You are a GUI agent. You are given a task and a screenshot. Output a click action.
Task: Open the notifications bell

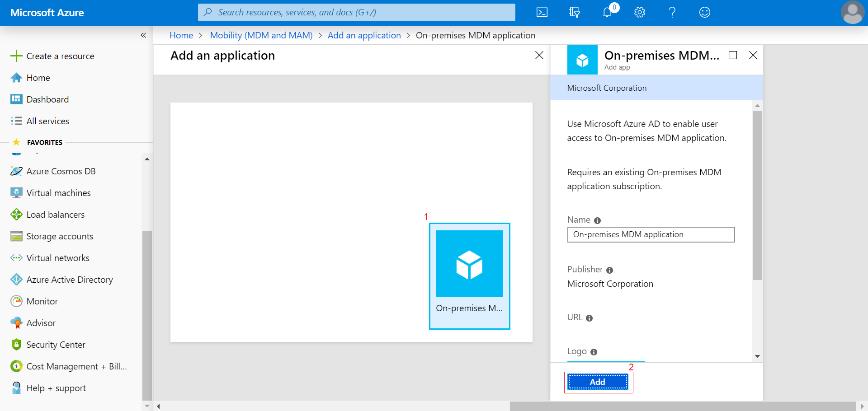tap(607, 12)
